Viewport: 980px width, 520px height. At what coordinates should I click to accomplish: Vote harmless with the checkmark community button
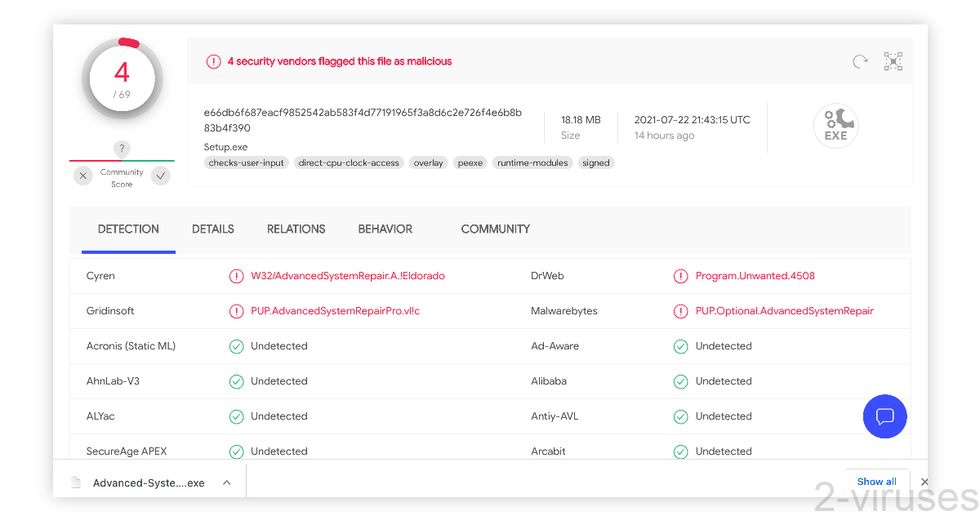(x=161, y=176)
